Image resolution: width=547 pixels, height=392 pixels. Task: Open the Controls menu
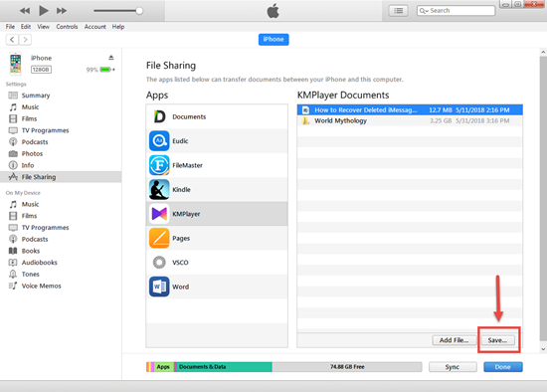(67, 27)
